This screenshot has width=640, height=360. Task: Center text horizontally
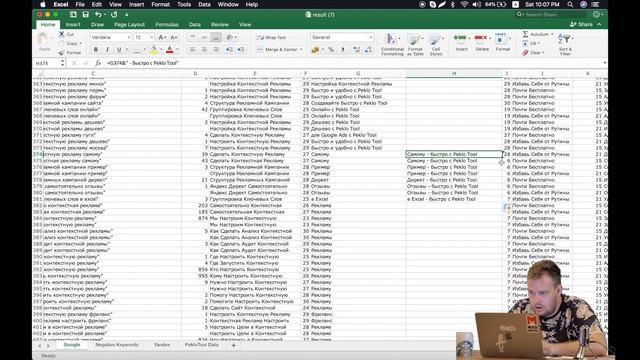[204, 49]
